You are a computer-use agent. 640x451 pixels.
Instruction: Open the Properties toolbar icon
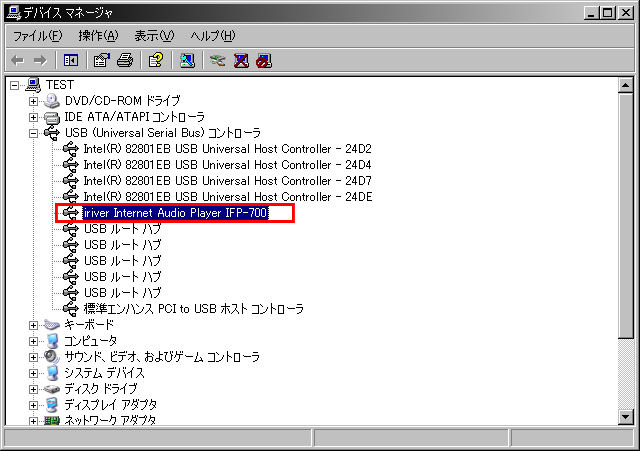102,60
